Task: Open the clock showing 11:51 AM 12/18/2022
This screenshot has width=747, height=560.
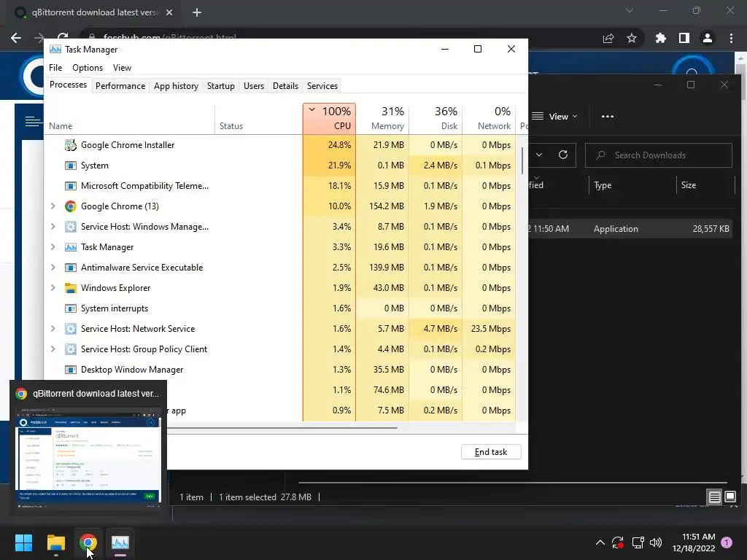Action: (x=694, y=542)
